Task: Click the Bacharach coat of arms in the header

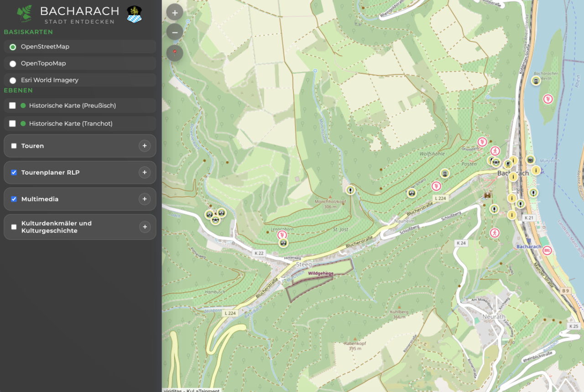Action: (x=135, y=14)
